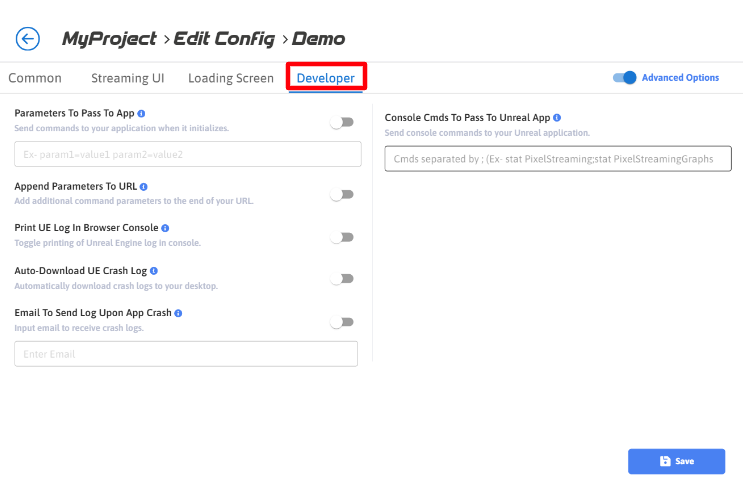The height and width of the screenshot is (493, 747).
Task: Click info icon beside Parameters To Pass To App
Action: pyautogui.click(x=142, y=114)
